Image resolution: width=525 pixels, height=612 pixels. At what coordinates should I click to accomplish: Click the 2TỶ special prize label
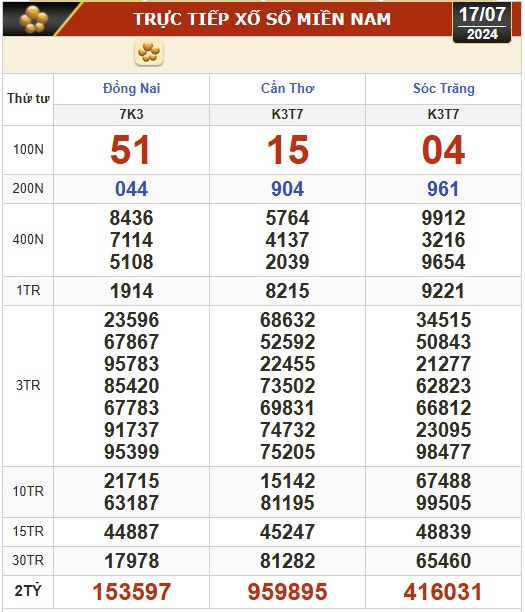(x=28, y=591)
